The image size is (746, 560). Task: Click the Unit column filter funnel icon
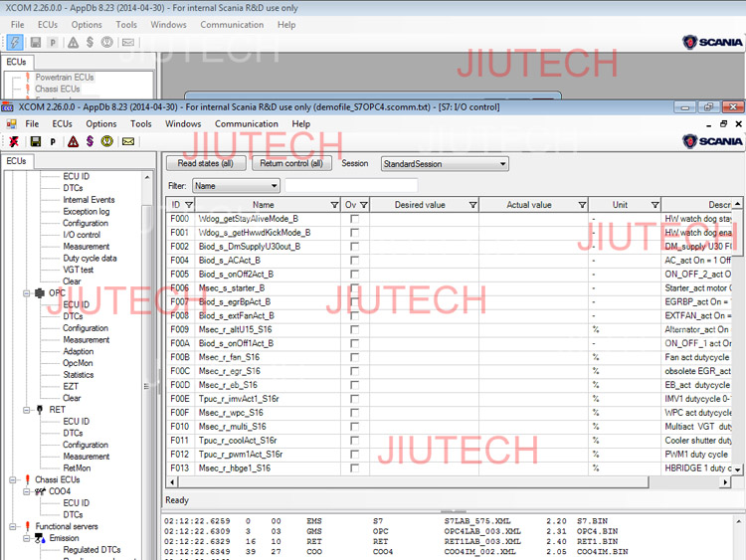[655, 205]
